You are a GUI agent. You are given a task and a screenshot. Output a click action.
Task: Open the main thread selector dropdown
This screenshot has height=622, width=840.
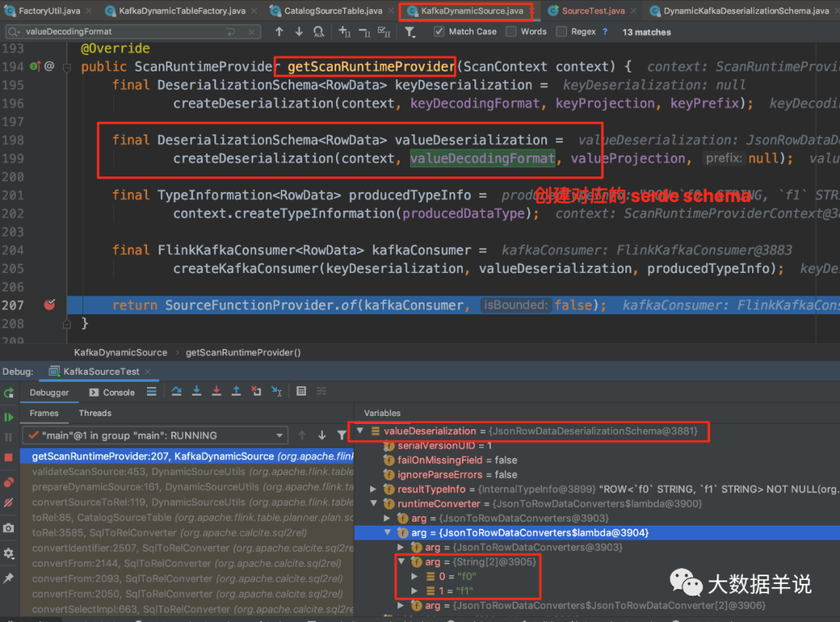click(155, 435)
